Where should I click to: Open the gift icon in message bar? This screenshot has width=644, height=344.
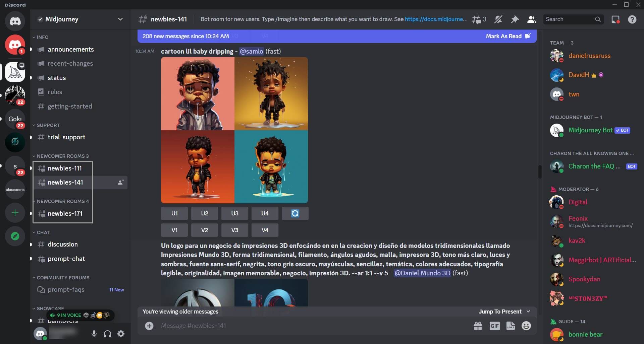(477, 325)
